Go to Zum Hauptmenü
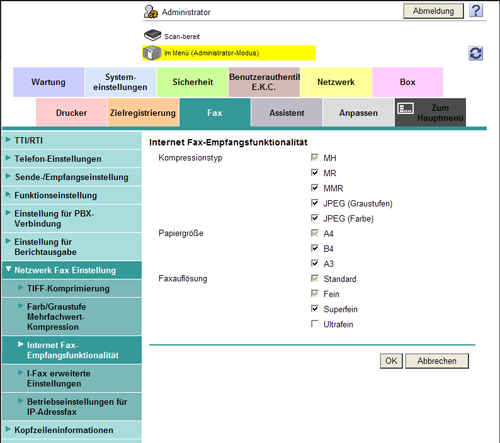This screenshot has width=500, height=443. click(430, 113)
